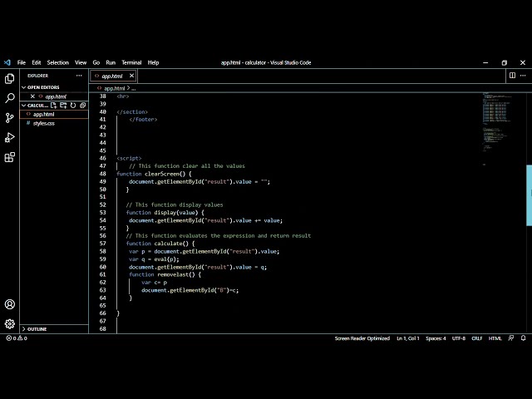Click Screen Reader Optimized status item

click(362, 338)
